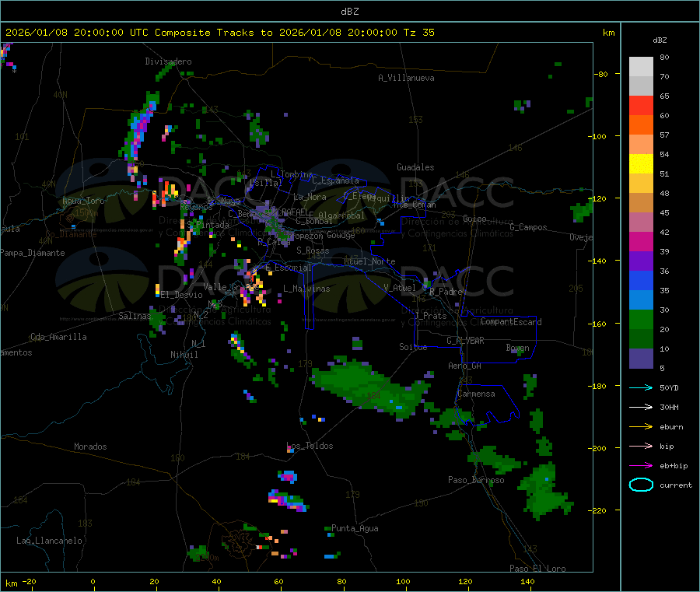Viewport: 700px width, 592px height.
Task: Click the Morados map label
Action: point(90,447)
